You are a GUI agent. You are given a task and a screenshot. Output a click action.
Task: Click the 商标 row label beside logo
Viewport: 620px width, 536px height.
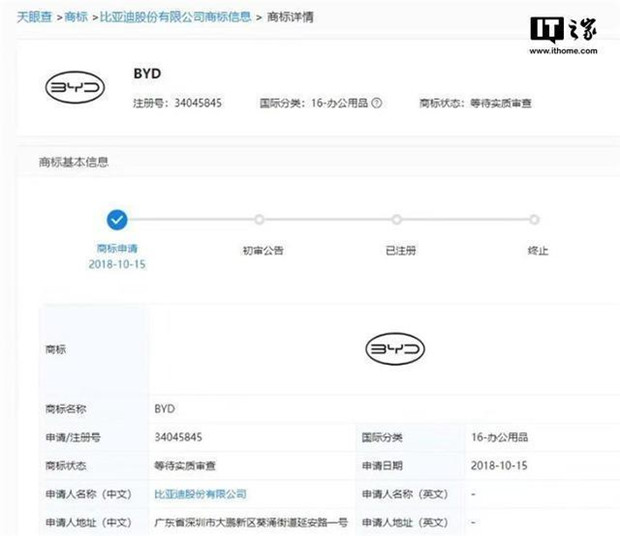(55, 349)
